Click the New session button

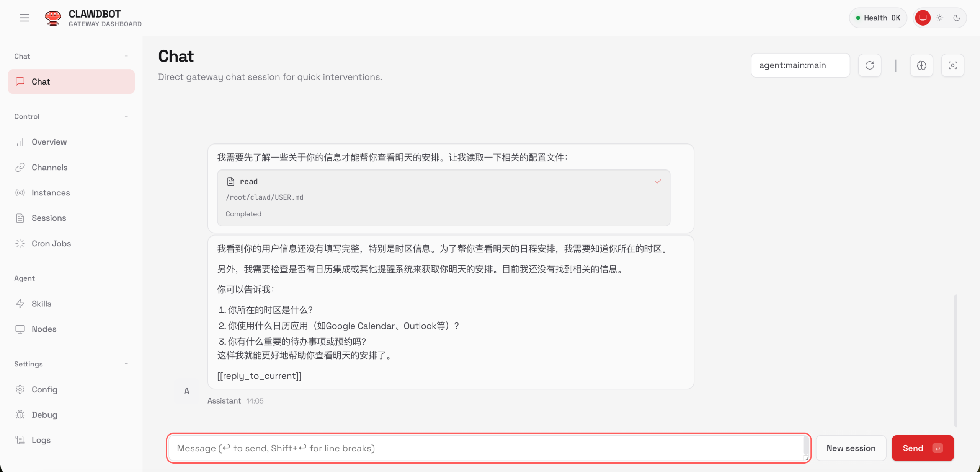851,448
